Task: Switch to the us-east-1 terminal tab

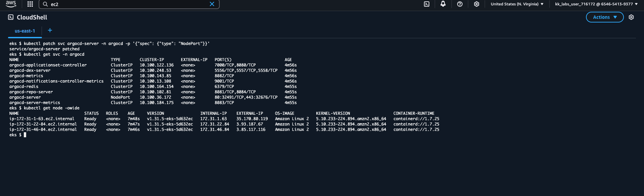Action: [x=25, y=31]
